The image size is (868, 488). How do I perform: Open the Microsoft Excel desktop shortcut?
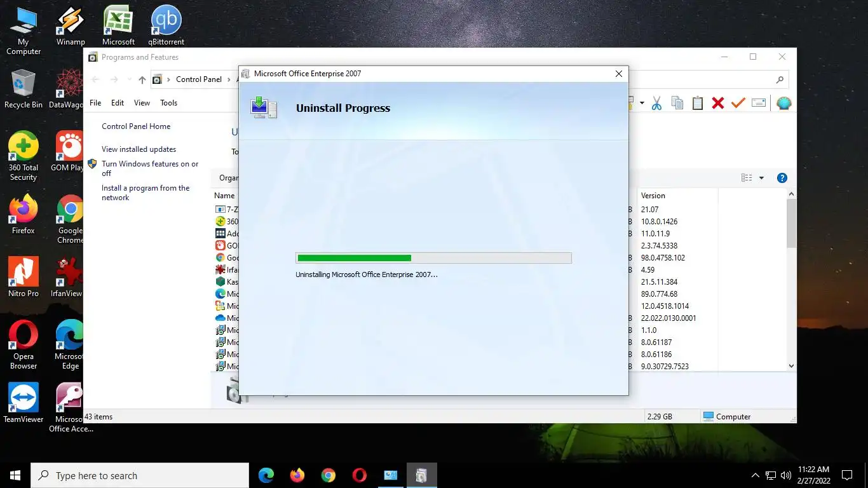118,27
